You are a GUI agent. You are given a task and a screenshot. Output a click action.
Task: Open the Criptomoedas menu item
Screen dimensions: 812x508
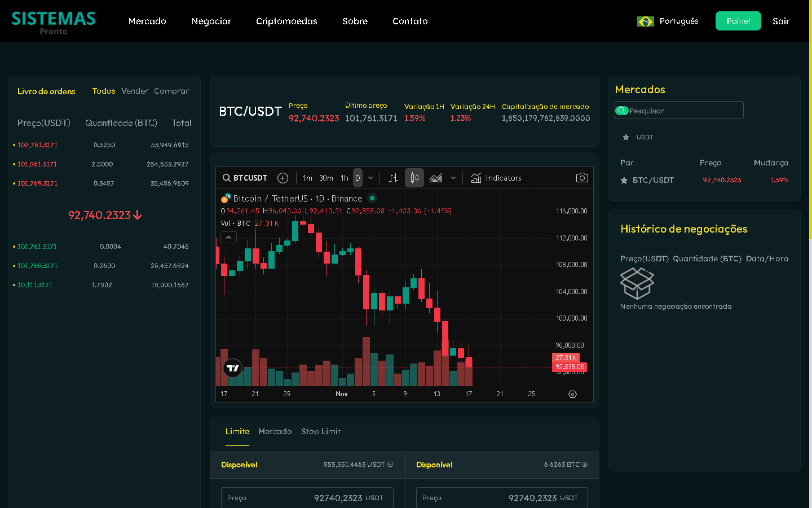click(286, 21)
